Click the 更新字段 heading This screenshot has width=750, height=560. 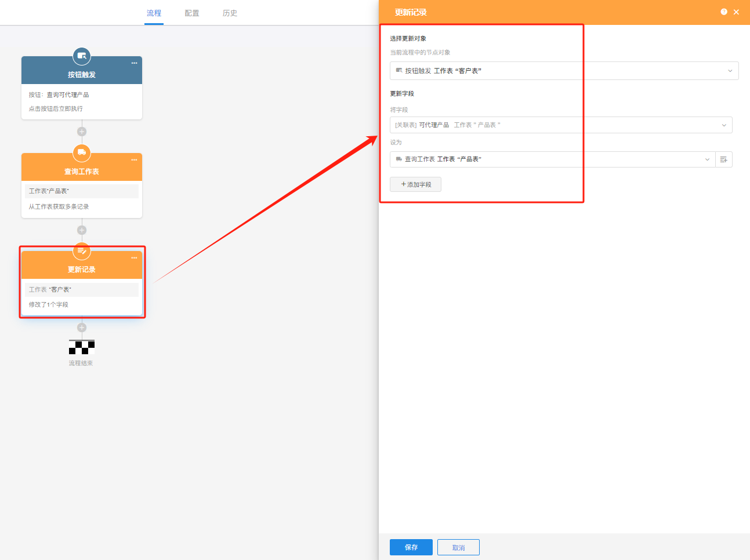click(x=402, y=93)
